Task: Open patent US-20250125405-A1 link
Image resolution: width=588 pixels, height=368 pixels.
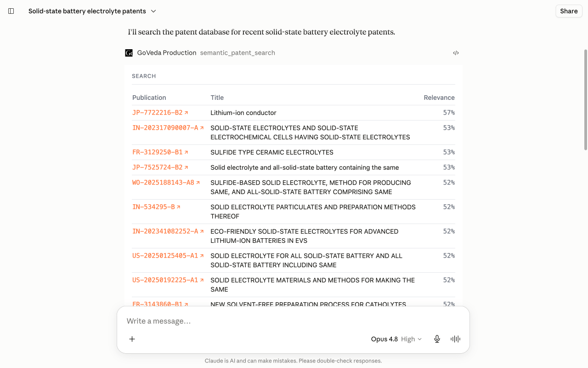Action: click(x=165, y=256)
